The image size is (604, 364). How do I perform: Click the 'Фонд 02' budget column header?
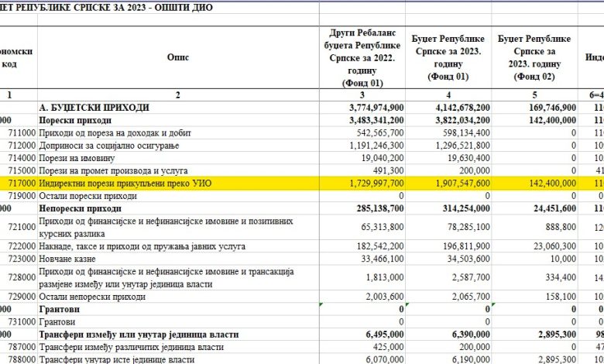point(534,57)
